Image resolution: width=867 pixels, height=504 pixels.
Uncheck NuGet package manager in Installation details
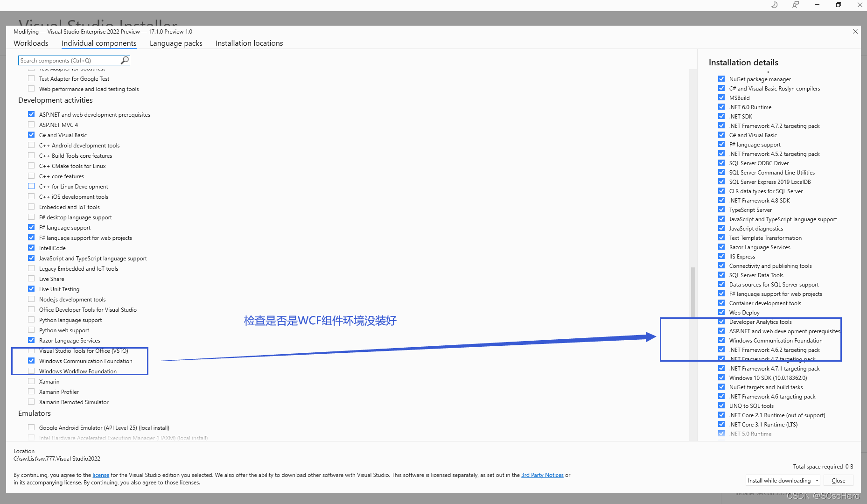click(721, 79)
